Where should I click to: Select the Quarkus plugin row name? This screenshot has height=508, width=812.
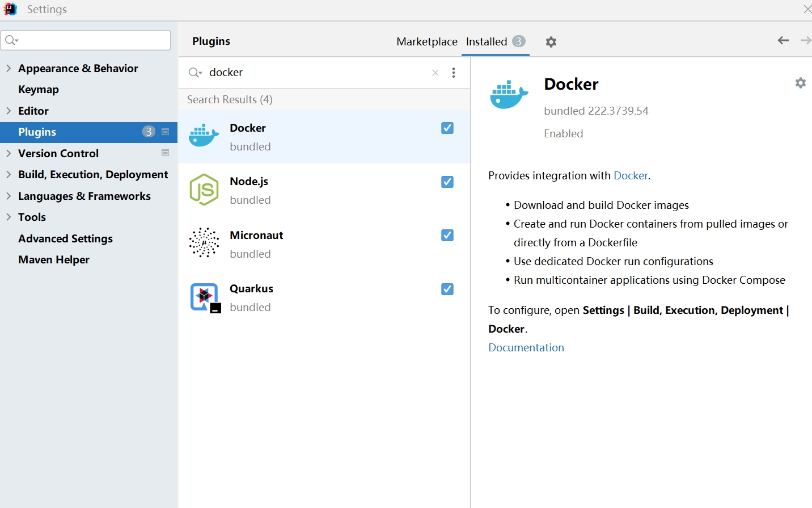coord(251,288)
